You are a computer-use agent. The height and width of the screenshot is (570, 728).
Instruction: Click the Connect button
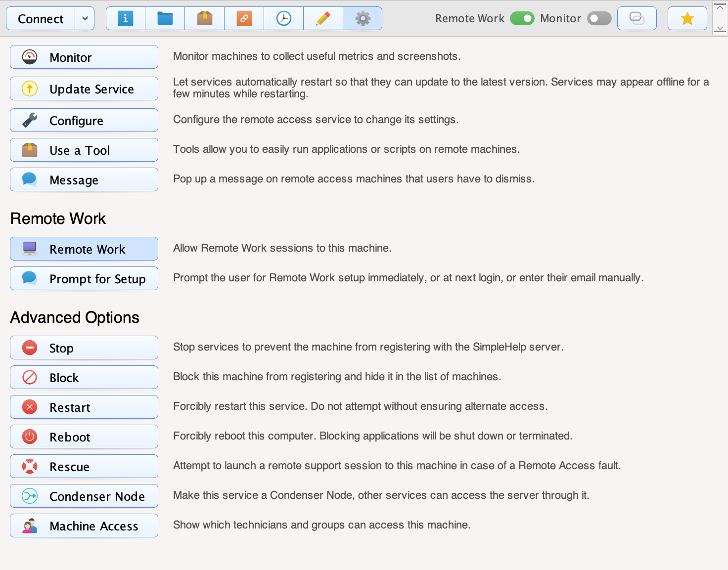(x=41, y=18)
